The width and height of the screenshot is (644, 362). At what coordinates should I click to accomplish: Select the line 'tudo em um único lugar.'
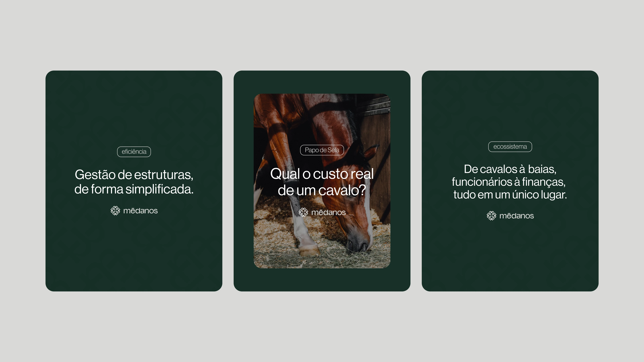(510, 195)
